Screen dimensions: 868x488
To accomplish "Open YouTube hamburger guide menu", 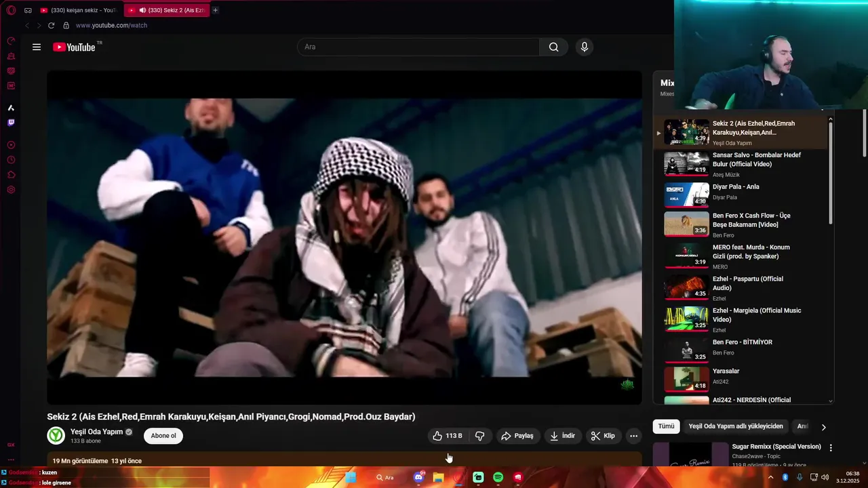I will point(37,47).
